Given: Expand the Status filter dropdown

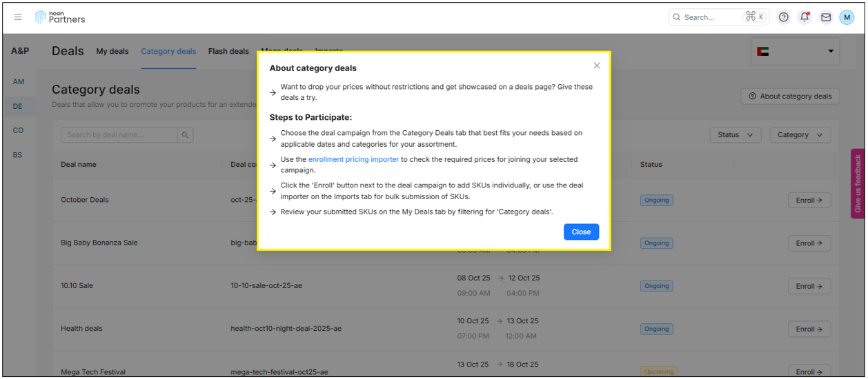Looking at the screenshot, I should (736, 135).
